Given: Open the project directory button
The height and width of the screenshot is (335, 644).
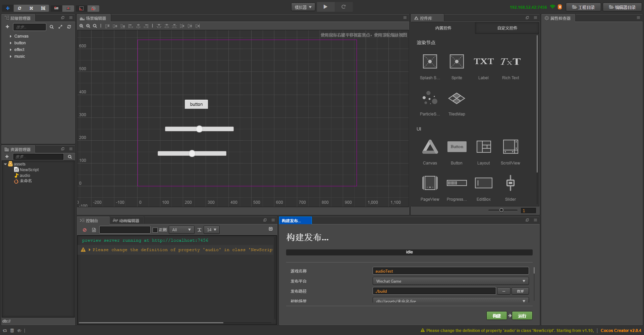Looking at the screenshot, I should coord(583,7).
